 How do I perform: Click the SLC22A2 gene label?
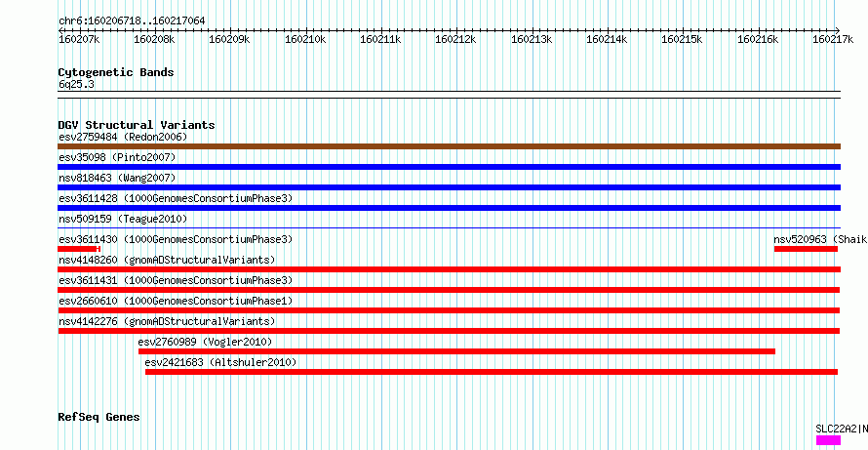tap(842, 429)
